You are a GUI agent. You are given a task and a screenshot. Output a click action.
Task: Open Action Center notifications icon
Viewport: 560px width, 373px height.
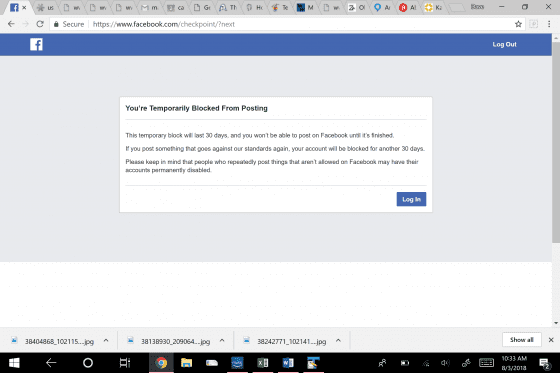[545, 363]
